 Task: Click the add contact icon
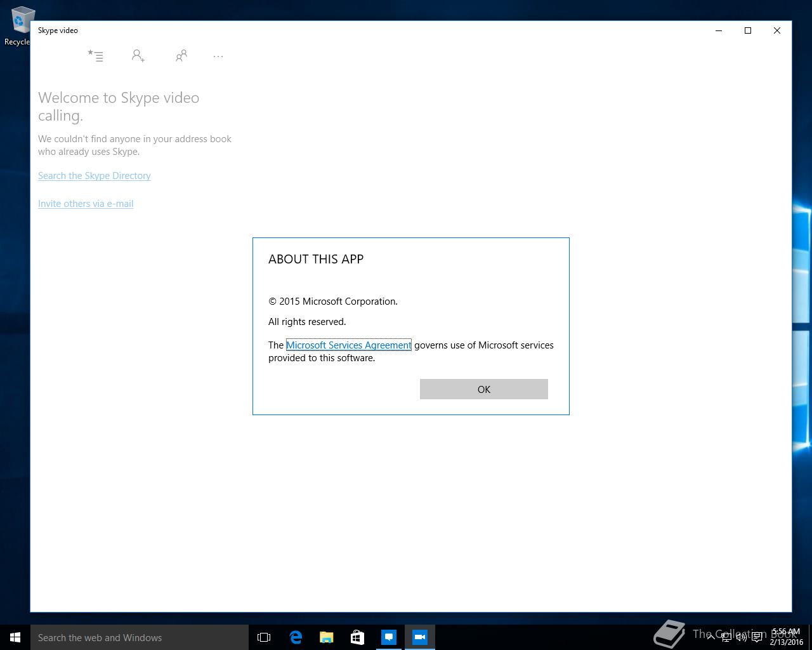pos(138,56)
